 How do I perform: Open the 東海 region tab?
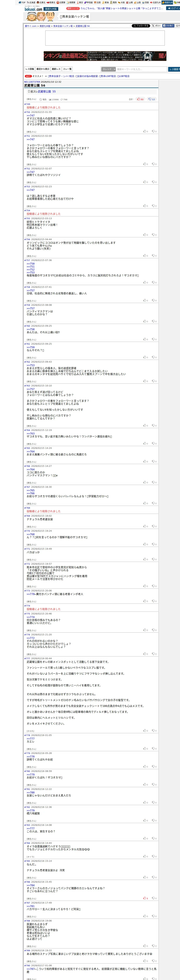pos(105,2)
